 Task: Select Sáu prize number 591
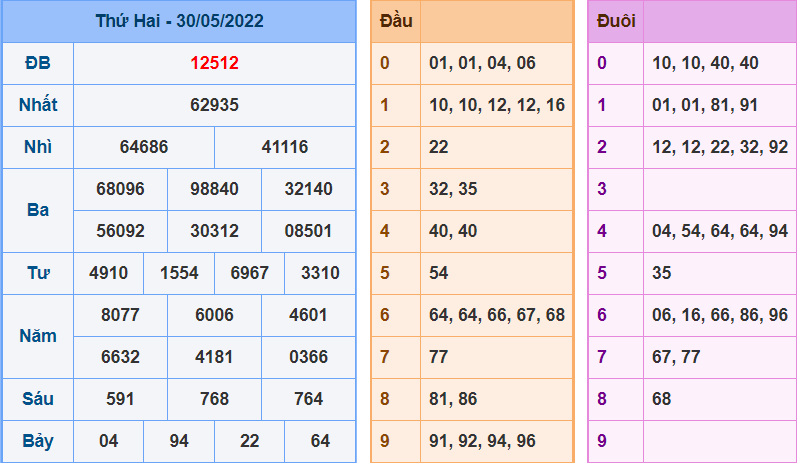point(120,399)
